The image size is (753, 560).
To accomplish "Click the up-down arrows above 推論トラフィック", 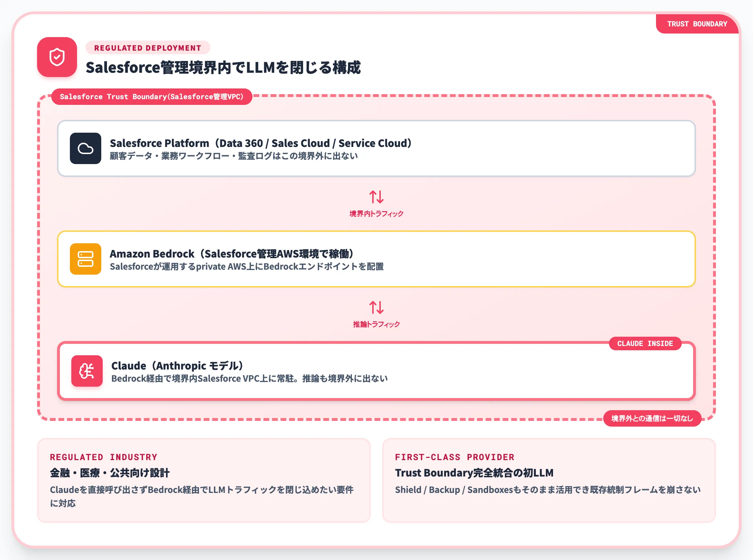I will [376, 307].
